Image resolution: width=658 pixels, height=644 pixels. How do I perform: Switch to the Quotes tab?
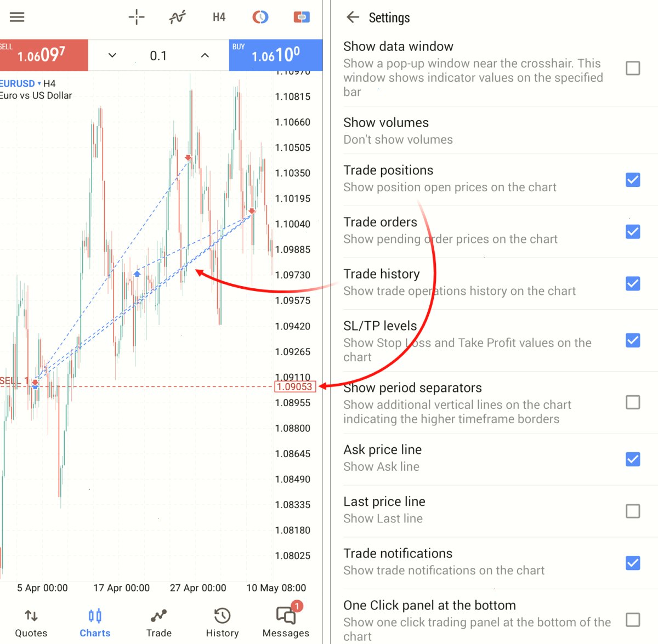[31, 623]
